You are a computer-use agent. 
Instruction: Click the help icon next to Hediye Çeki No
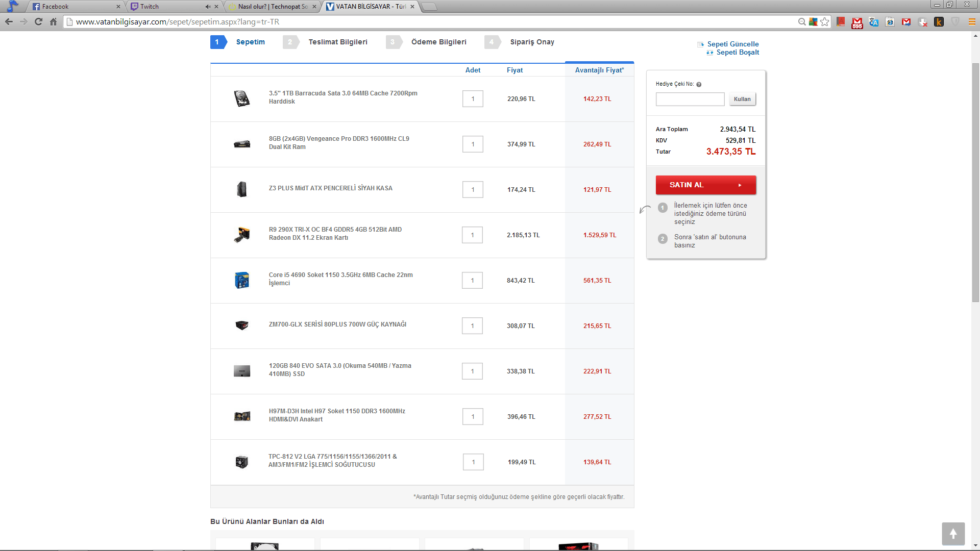(699, 85)
